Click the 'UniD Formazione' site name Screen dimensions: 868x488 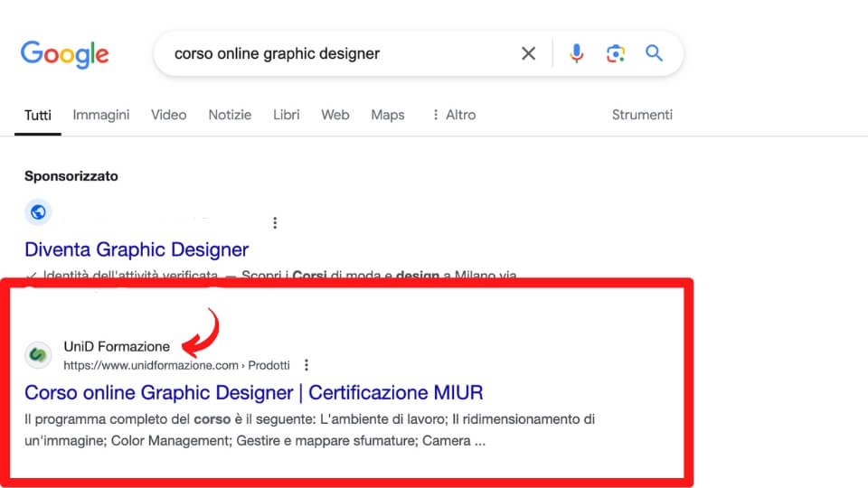[x=117, y=346]
